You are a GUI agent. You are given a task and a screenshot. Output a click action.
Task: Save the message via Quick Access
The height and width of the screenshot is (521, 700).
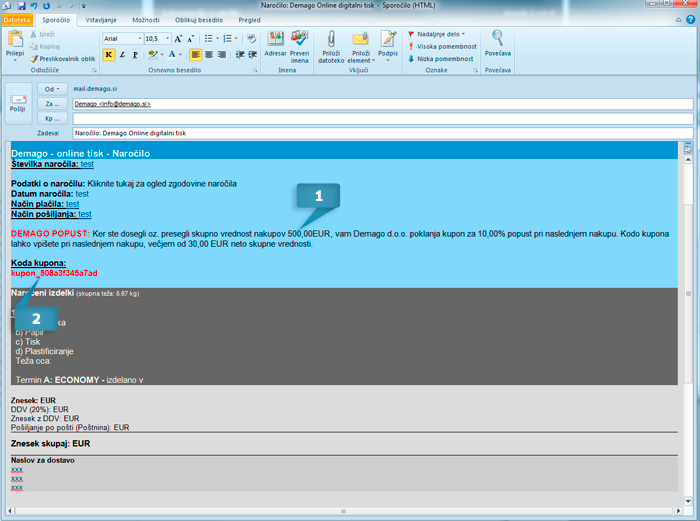click(21, 6)
